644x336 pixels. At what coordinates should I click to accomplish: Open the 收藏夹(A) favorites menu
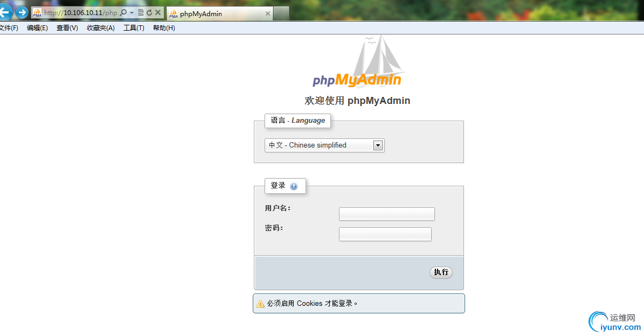point(101,28)
